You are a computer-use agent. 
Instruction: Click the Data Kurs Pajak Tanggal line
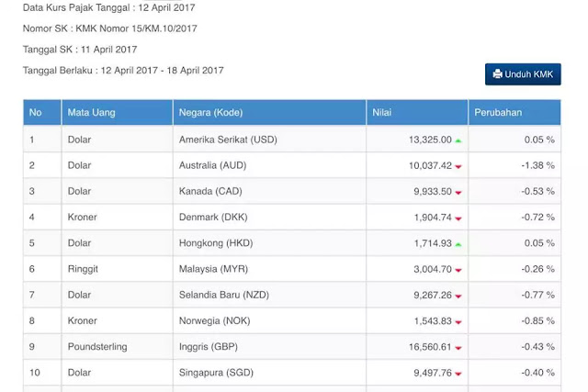pos(108,7)
